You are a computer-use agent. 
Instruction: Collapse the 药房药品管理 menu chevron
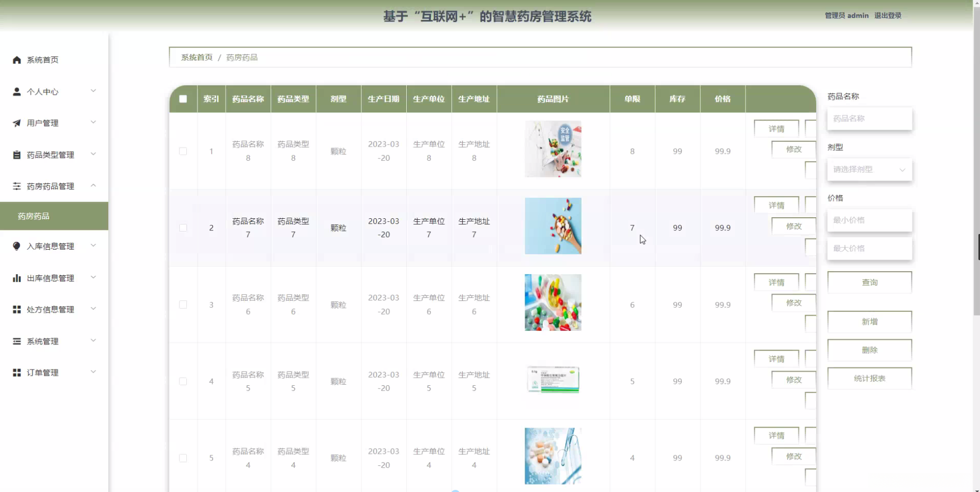(x=93, y=186)
